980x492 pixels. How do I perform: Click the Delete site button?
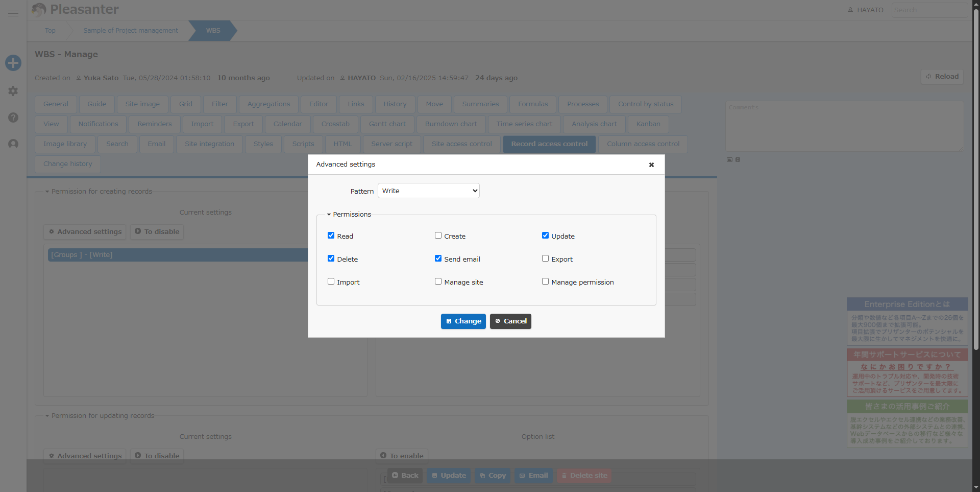click(584, 476)
